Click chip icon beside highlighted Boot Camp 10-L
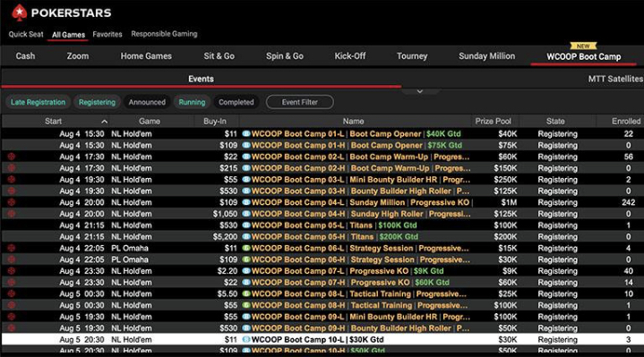Screen dimensions: 644x357 point(246,340)
